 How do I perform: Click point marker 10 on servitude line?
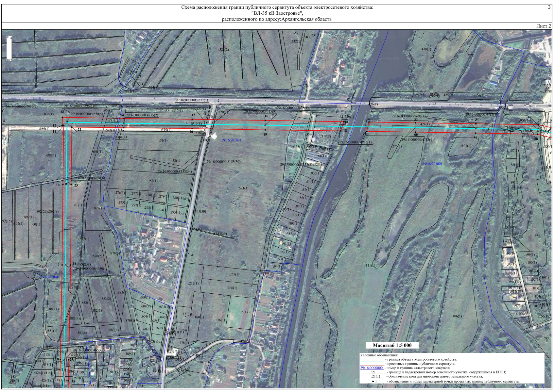click(63, 184)
